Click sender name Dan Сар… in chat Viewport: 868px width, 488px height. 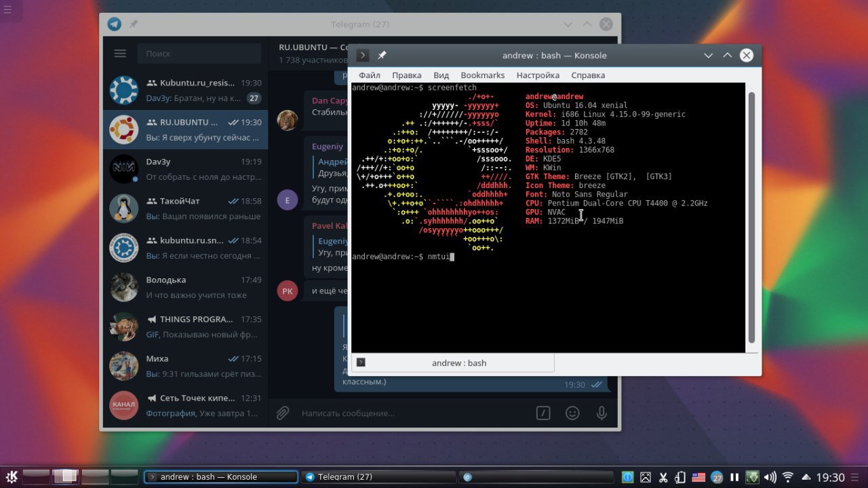[330, 100]
